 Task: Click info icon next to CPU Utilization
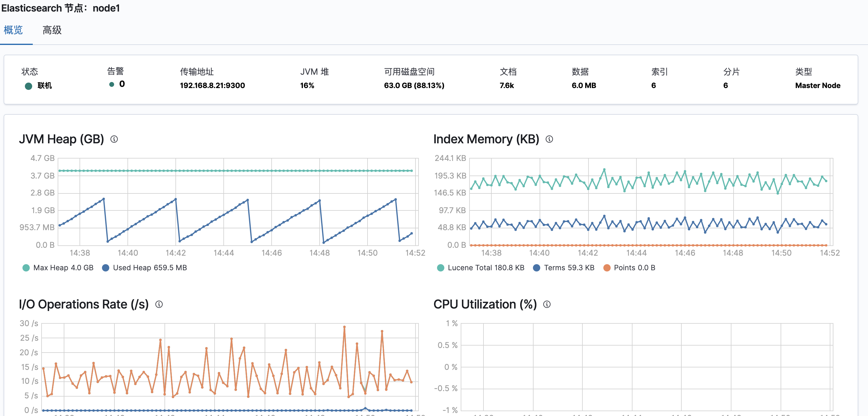(547, 305)
